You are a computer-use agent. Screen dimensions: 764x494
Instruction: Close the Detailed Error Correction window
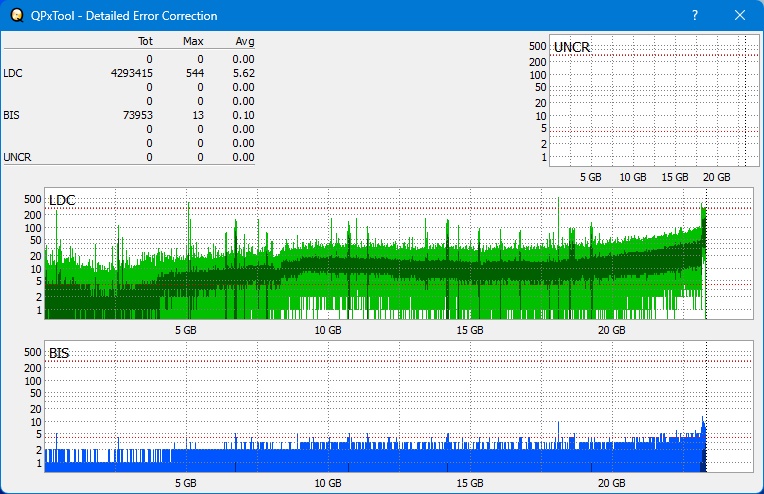[x=740, y=16]
